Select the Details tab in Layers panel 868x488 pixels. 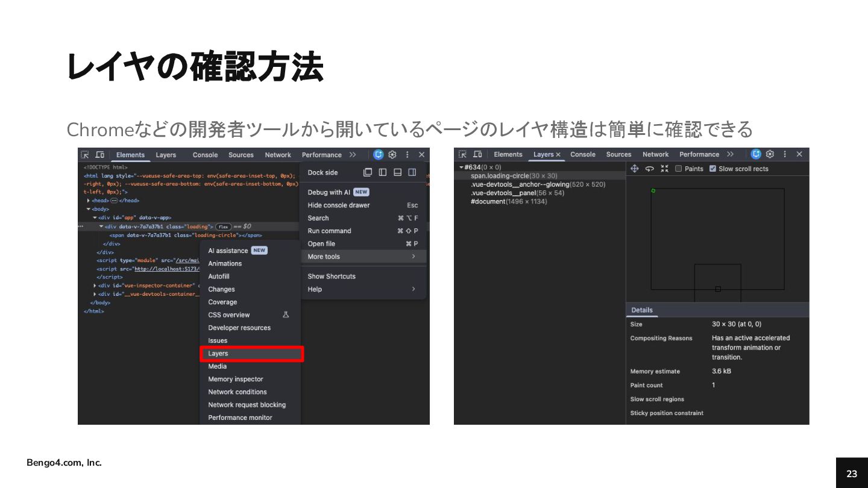point(642,310)
